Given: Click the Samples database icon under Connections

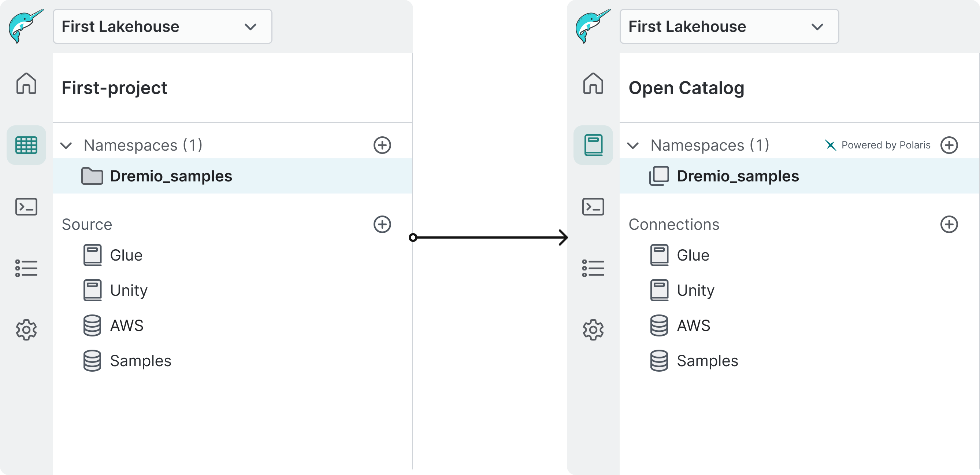Looking at the screenshot, I should tap(659, 361).
